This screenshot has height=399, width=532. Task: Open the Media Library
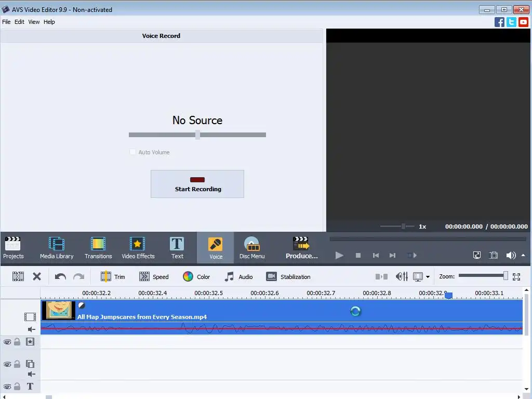(x=57, y=248)
